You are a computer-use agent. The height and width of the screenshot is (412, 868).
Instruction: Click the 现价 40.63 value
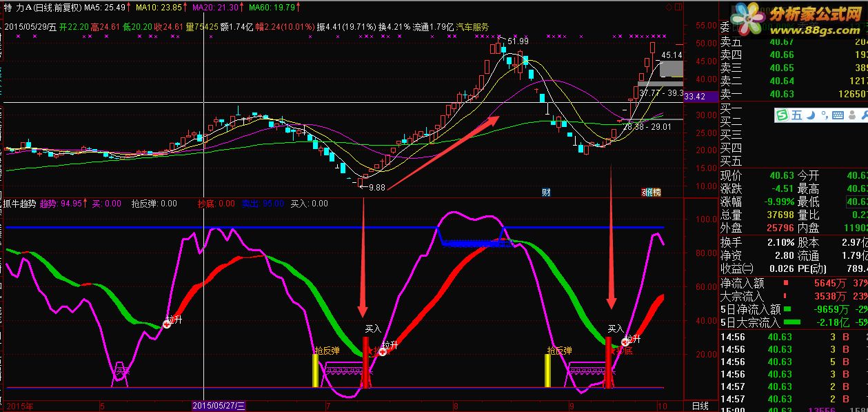(780, 175)
